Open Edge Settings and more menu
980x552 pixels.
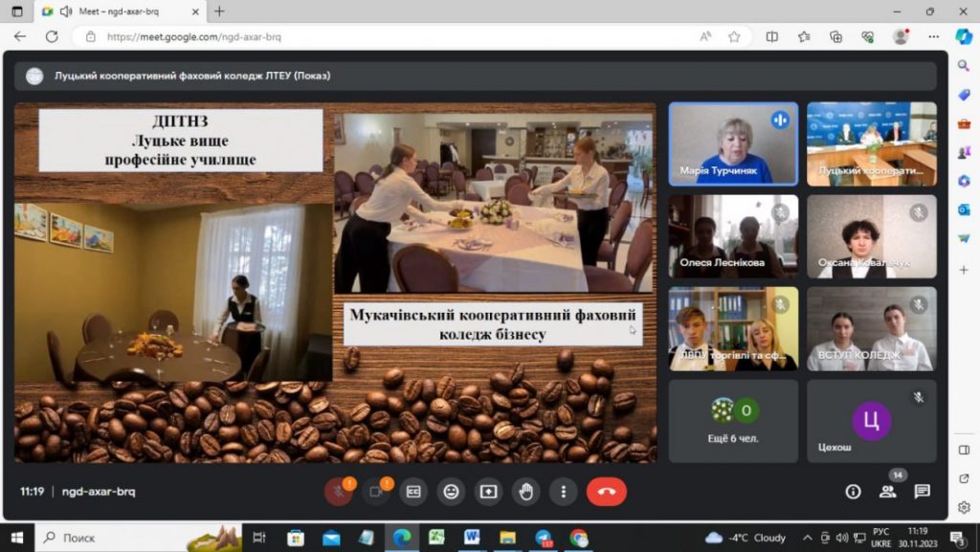[x=933, y=36]
